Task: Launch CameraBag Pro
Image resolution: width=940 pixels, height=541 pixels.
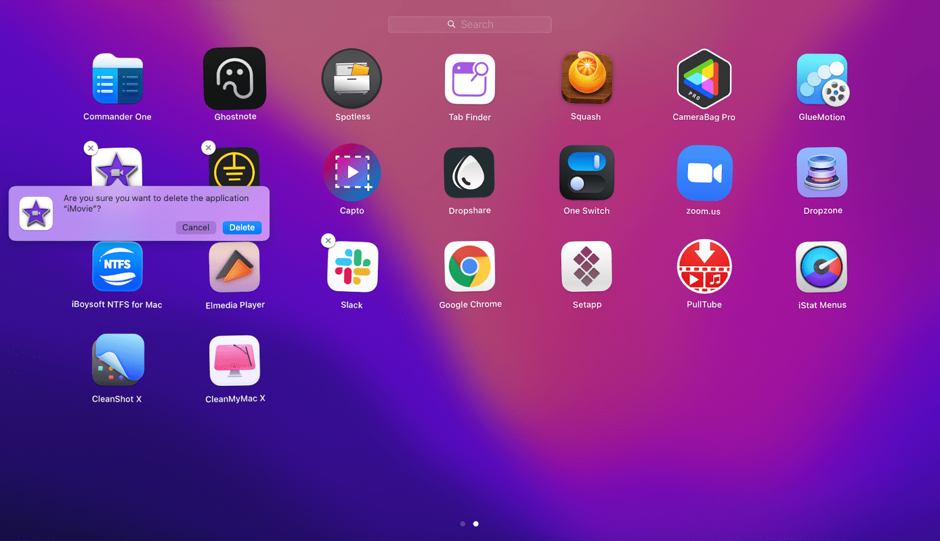Action: coord(704,79)
